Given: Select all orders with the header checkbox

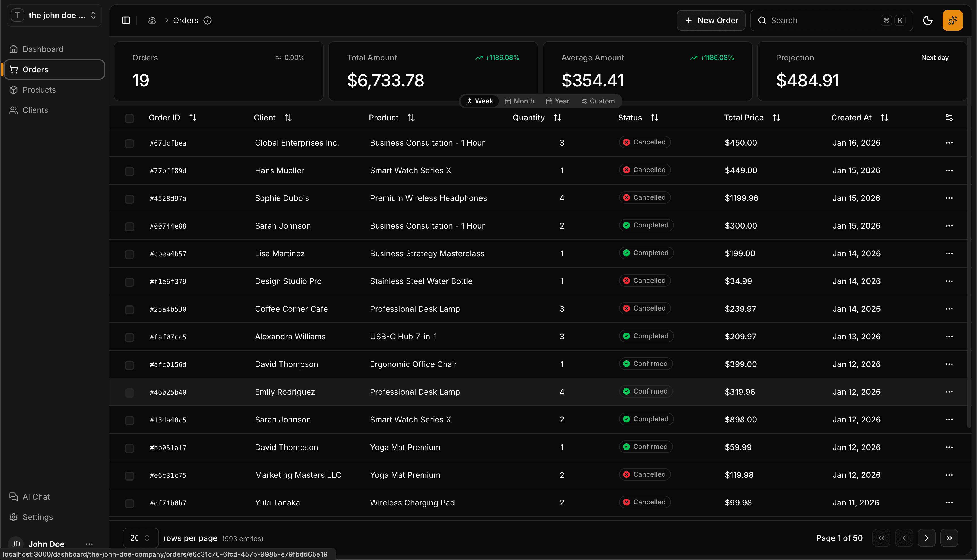Looking at the screenshot, I should [x=129, y=118].
